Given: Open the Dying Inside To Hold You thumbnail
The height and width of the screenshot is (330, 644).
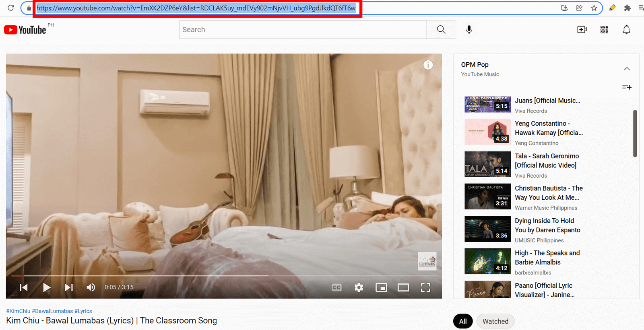Looking at the screenshot, I should pos(487,229).
